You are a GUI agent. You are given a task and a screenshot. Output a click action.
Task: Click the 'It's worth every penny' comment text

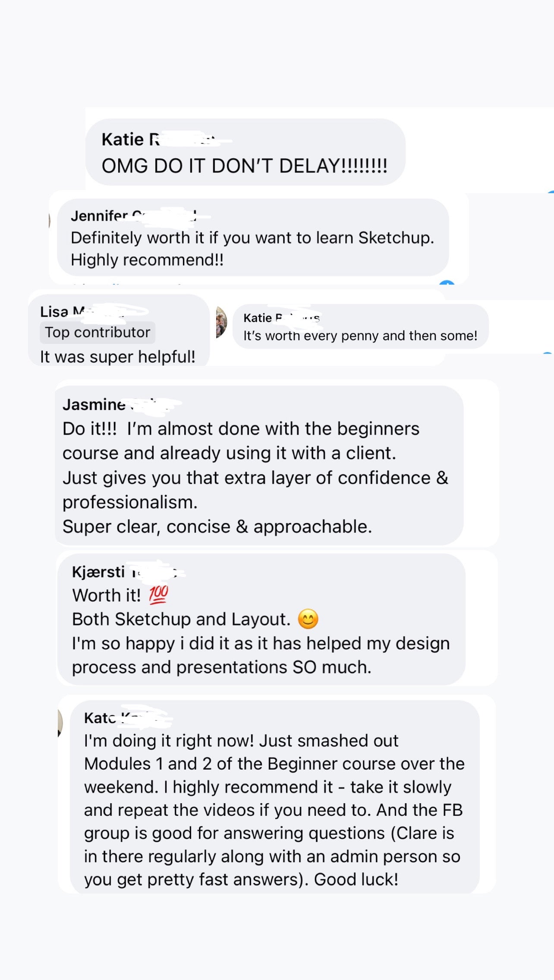click(360, 336)
